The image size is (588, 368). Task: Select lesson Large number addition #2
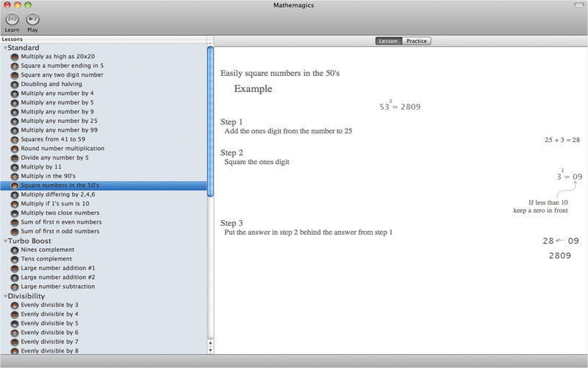tap(104, 277)
